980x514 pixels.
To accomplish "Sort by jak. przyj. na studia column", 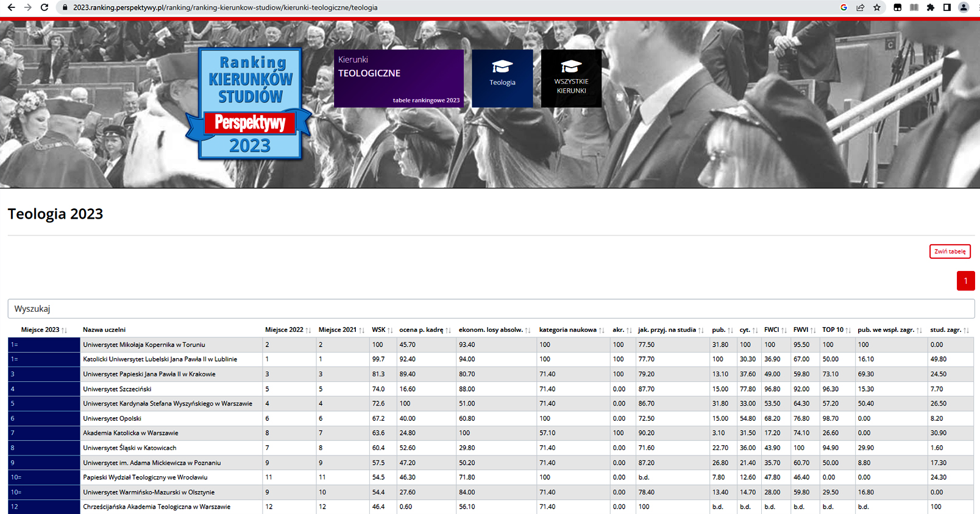I will (670, 329).
